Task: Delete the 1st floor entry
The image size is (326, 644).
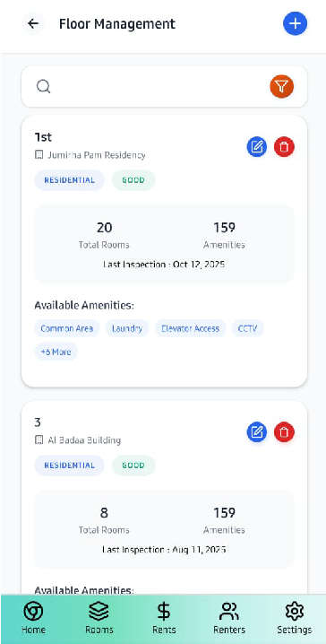Action: 284,146
